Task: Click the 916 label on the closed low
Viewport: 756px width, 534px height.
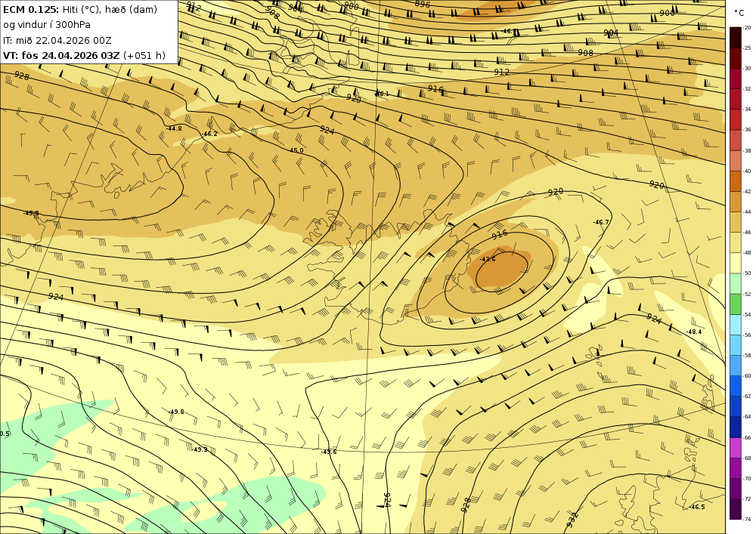Action: [x=500, y=234]
